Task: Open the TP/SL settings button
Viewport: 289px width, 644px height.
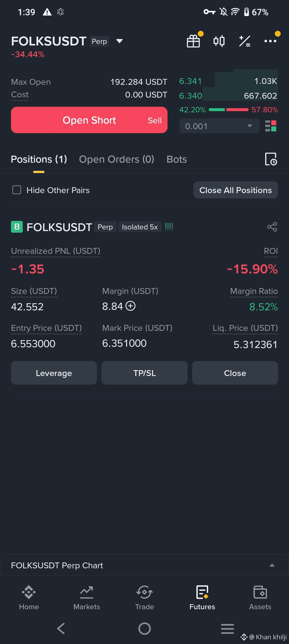Action: [144, 373]
